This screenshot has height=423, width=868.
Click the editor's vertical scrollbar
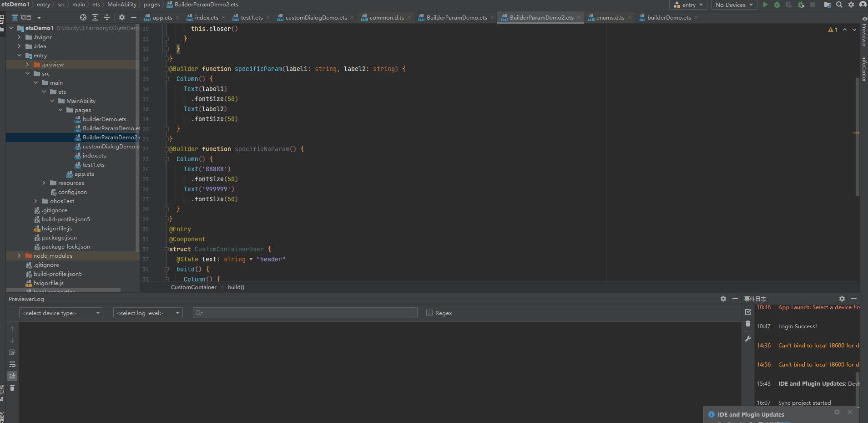(x=858, y=137)
